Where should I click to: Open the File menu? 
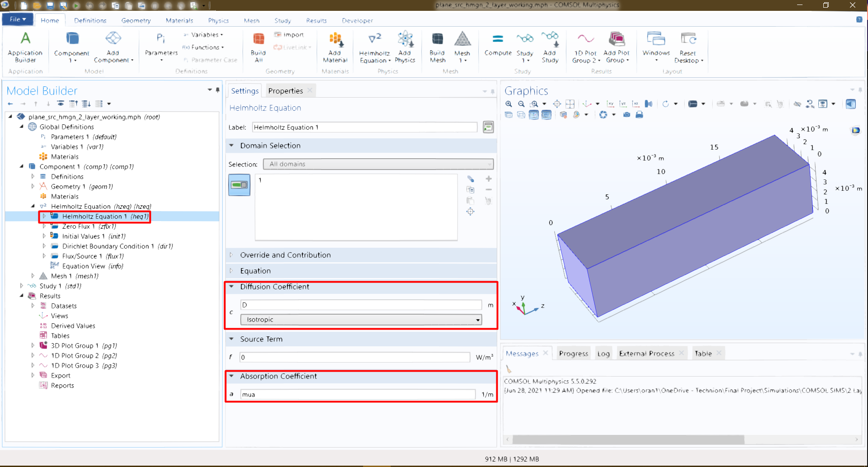pos(17,19)
